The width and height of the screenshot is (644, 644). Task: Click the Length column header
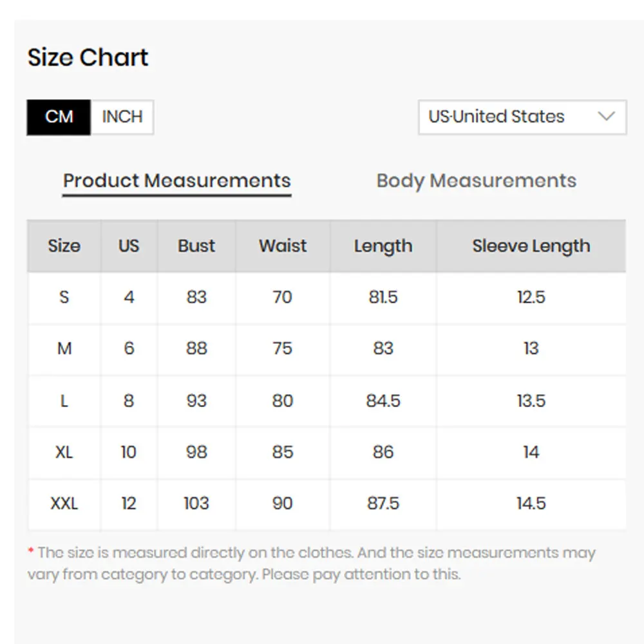click(x=383, y=246)
